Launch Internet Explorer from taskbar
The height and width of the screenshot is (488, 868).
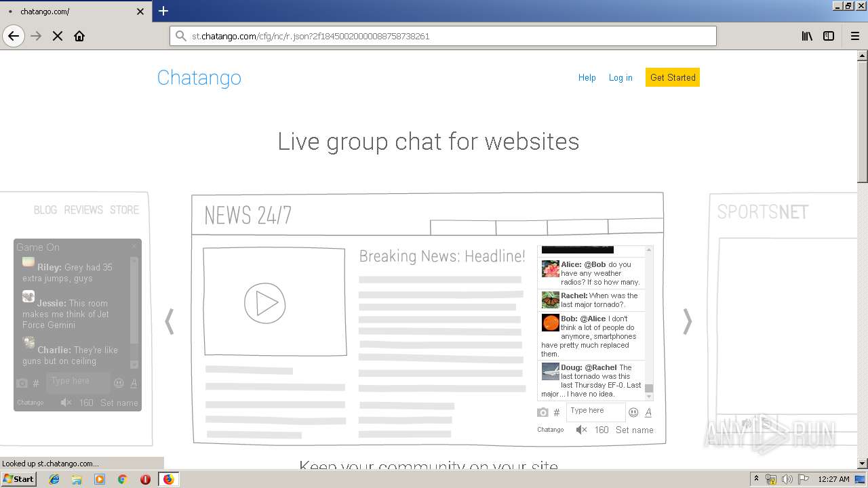tap(54, 479)
